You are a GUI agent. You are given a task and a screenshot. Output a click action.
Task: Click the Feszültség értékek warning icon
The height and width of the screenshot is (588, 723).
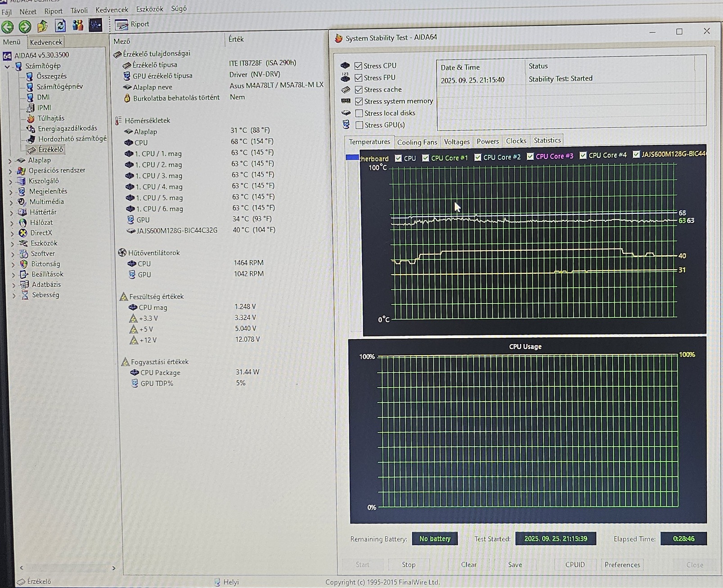pos(124,297)
